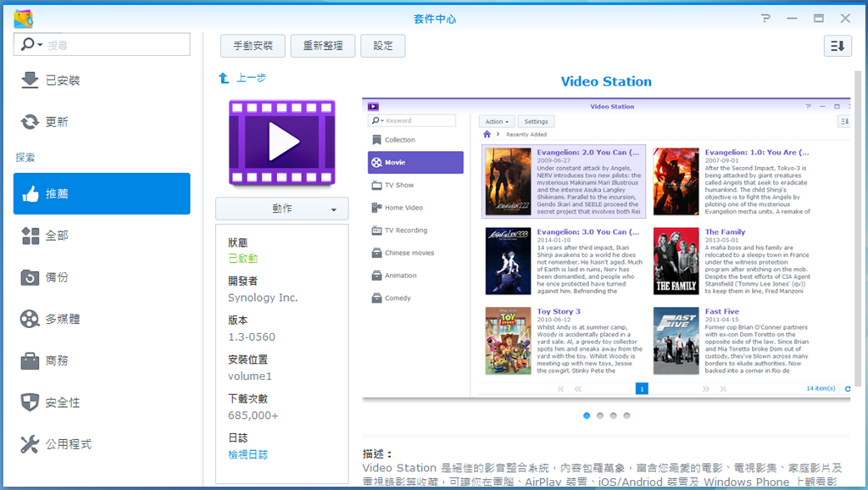Image resolution: width=868 pixels, height=490 pixels.
Task: Click the Video Station title heading
Action: 606,81
